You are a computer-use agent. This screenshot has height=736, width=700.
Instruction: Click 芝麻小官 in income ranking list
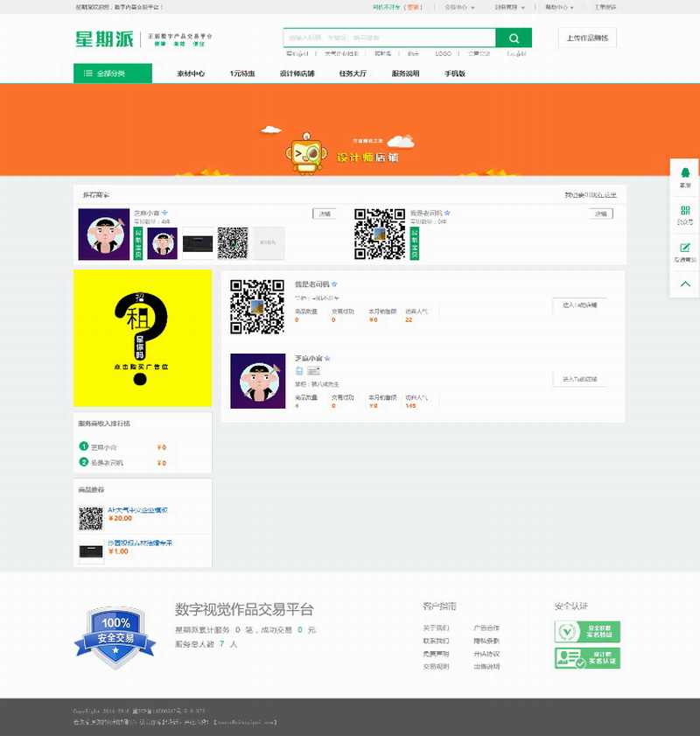[x=103, y=447]
